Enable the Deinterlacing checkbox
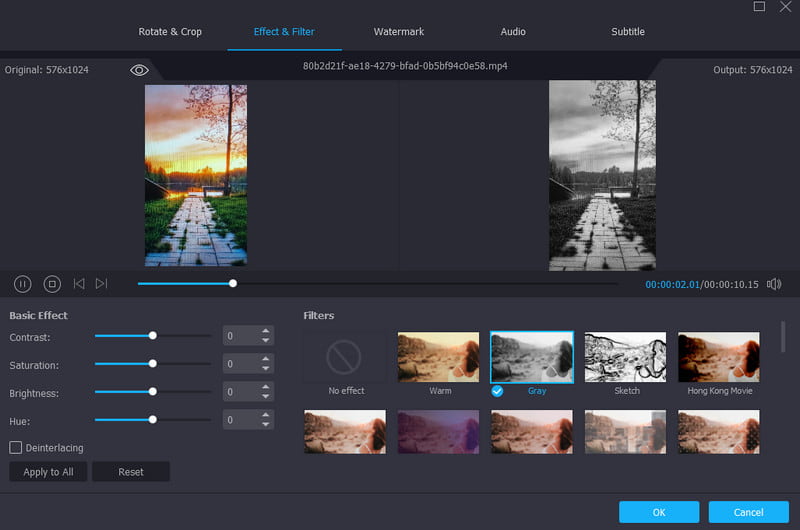Screen dimensions: 800x530 [x=16, y=448]
